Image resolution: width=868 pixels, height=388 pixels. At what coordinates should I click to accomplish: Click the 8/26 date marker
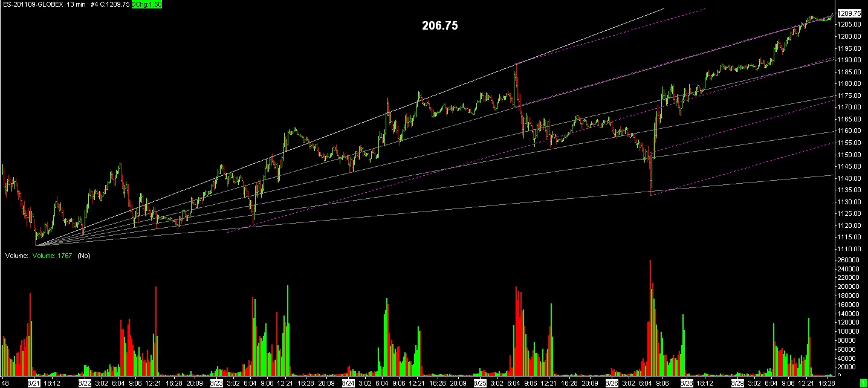[612, 383]
